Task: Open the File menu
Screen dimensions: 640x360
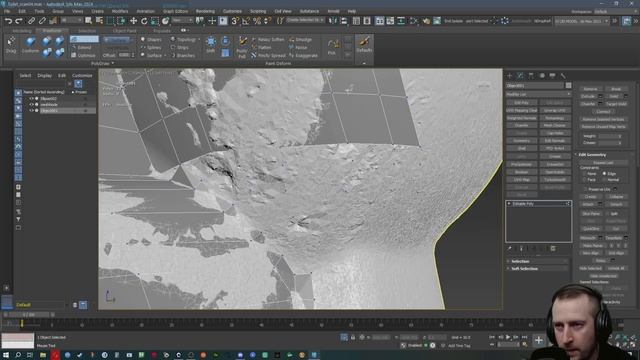Action: pos(7,11)
